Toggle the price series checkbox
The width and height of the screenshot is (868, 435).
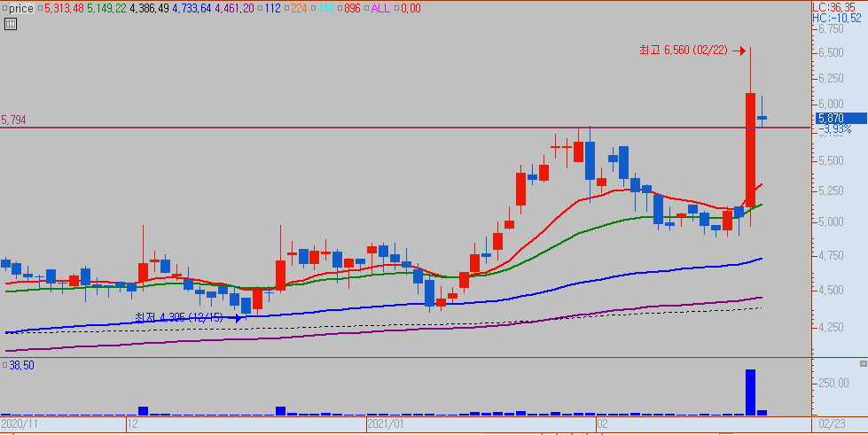(5, 8)
